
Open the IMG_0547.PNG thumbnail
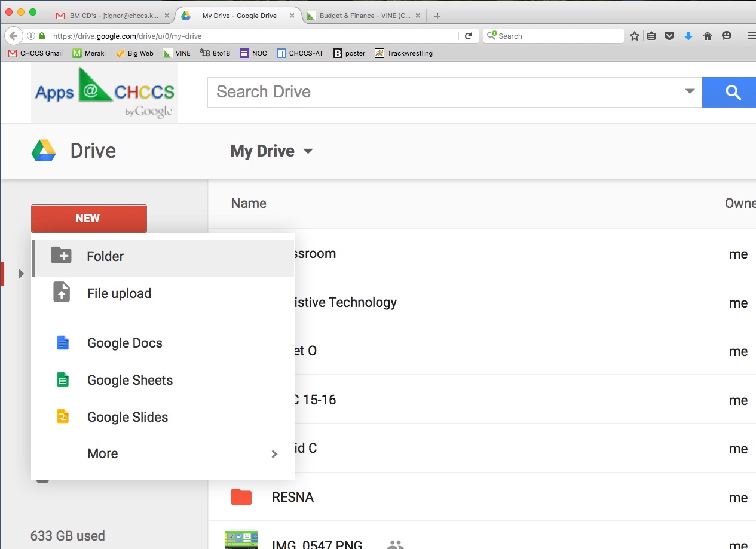(241, 541)
